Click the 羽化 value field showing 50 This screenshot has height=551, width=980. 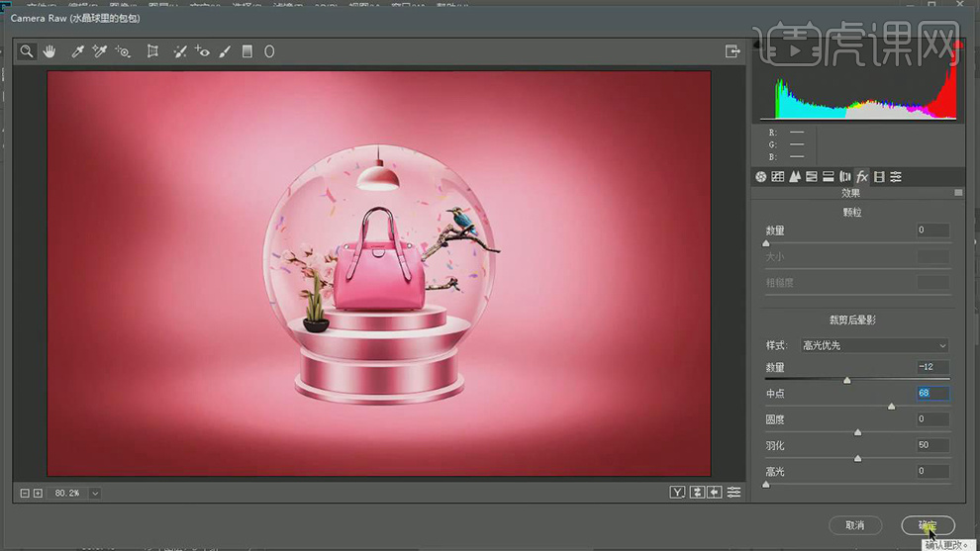pyautogui.click(x=932, y=445)
